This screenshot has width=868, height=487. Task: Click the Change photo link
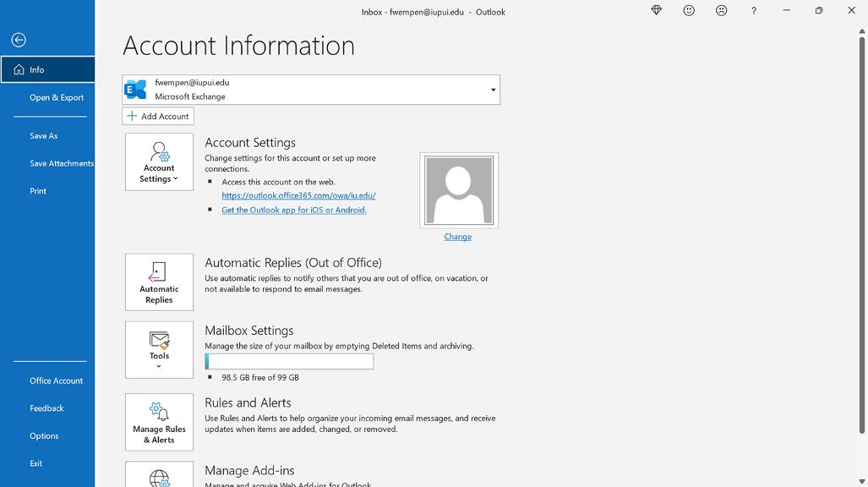tap(457, 237)
